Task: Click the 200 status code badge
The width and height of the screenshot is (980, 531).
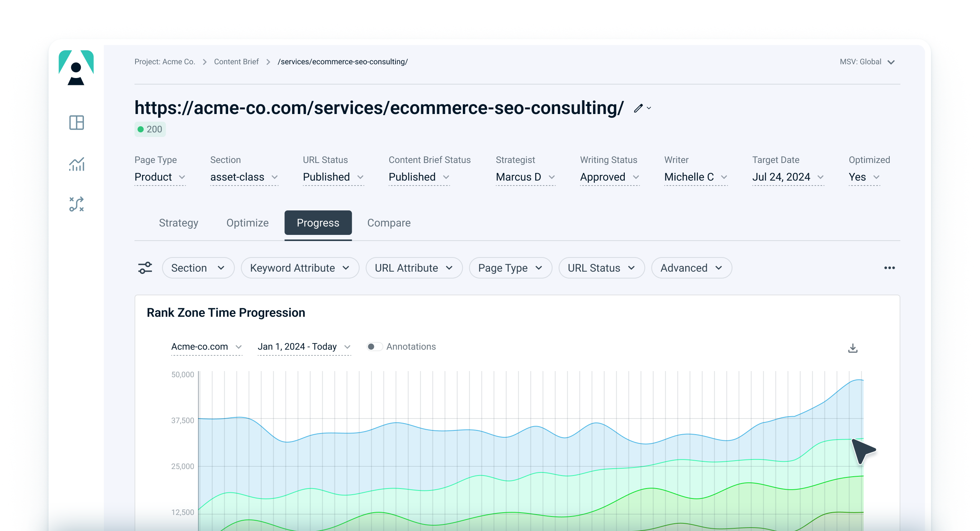Action: click(x=150, y=129)
